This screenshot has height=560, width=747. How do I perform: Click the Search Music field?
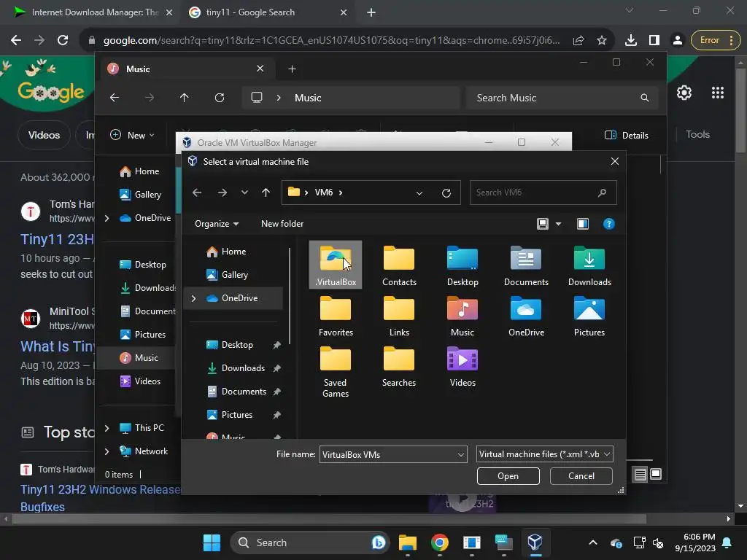(562, 98)
